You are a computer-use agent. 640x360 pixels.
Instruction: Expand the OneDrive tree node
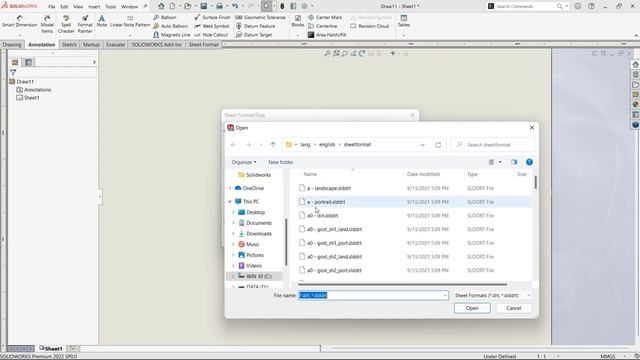[230, 188]
